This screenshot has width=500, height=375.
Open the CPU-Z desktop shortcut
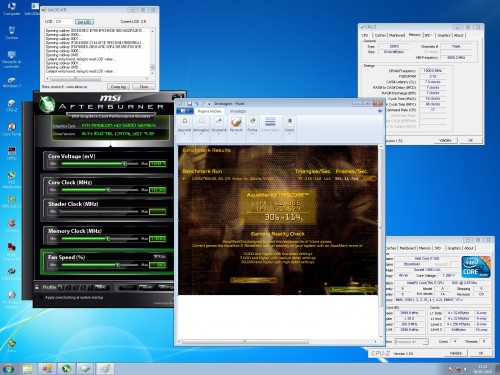[x=11, y=105]
